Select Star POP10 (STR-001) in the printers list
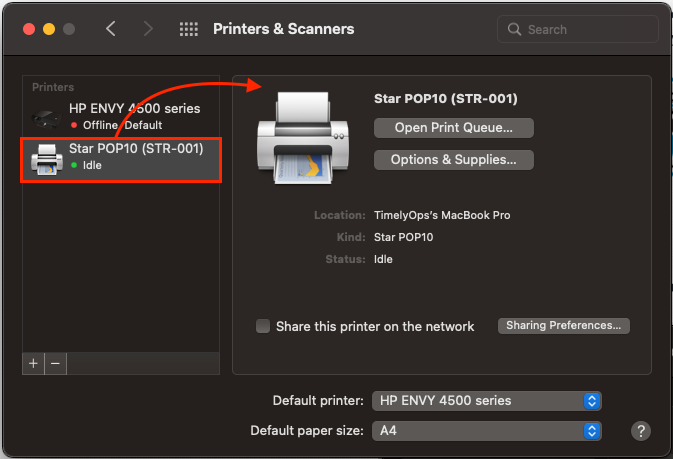Viewport: 673px width, 459px height. coord(121,160)
